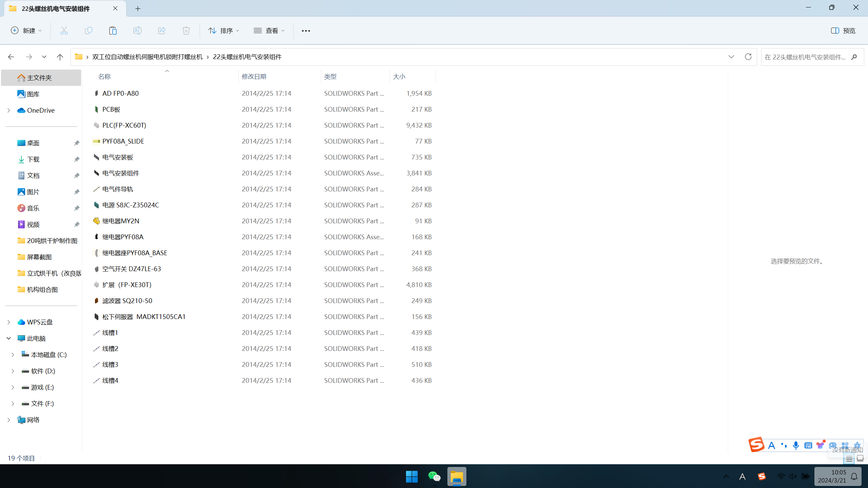Click the Paste clipboard icon

tap(113, 31)
